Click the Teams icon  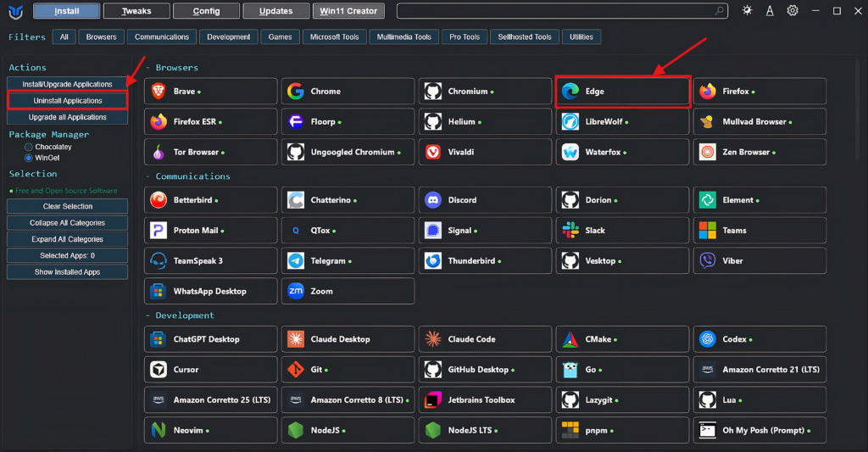[708, 231]
